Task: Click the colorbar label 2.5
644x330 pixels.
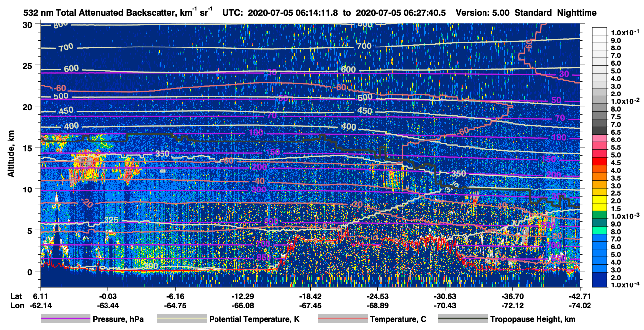Action: tap(616, 193)
